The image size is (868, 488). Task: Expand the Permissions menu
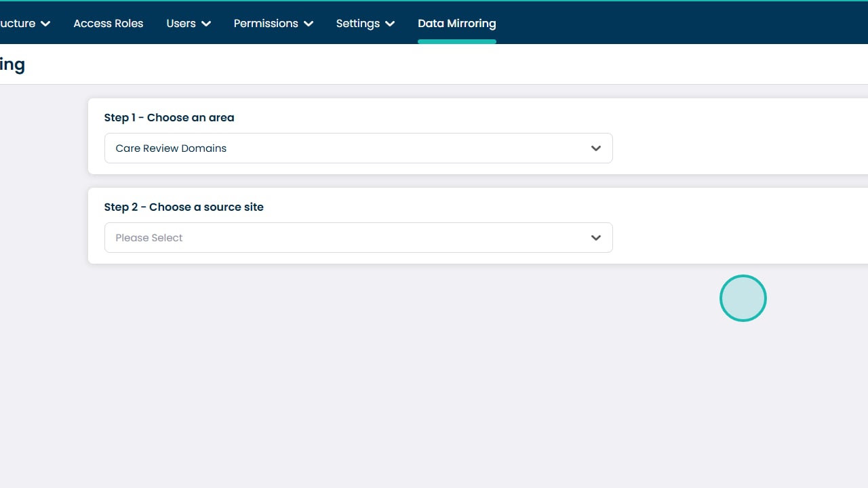coord(266,24)
